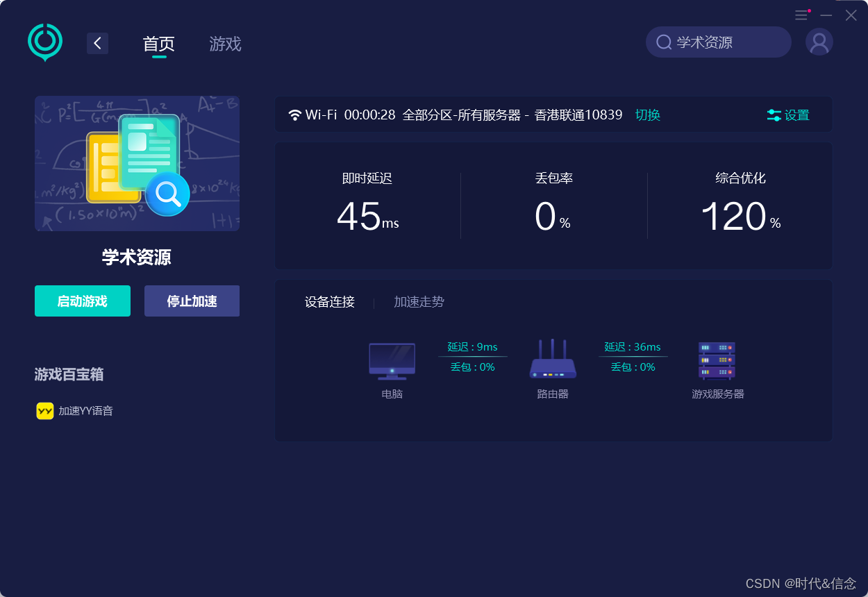The image size is (868, 597).
Task: Select the router (路由器) icon
Action: pyautogui.click(x=553, y=360)
